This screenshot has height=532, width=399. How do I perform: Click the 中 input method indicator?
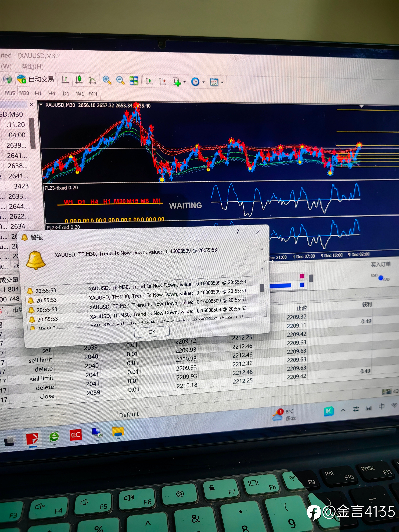[381, 406]
